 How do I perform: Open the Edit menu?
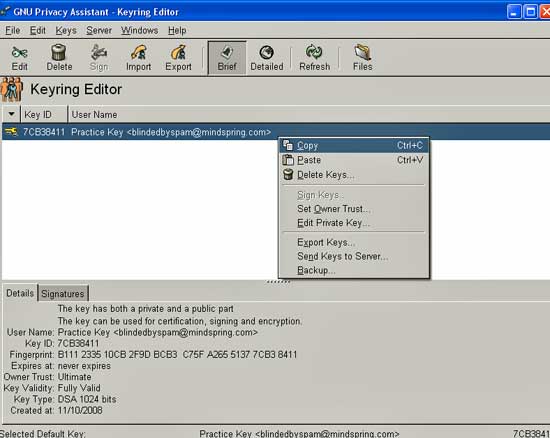click(x=38, y=31)
